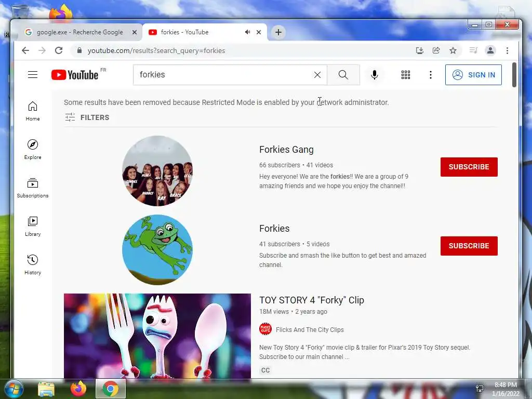
Task: Open the YouTube apps grid
Action: coord(406,75)
